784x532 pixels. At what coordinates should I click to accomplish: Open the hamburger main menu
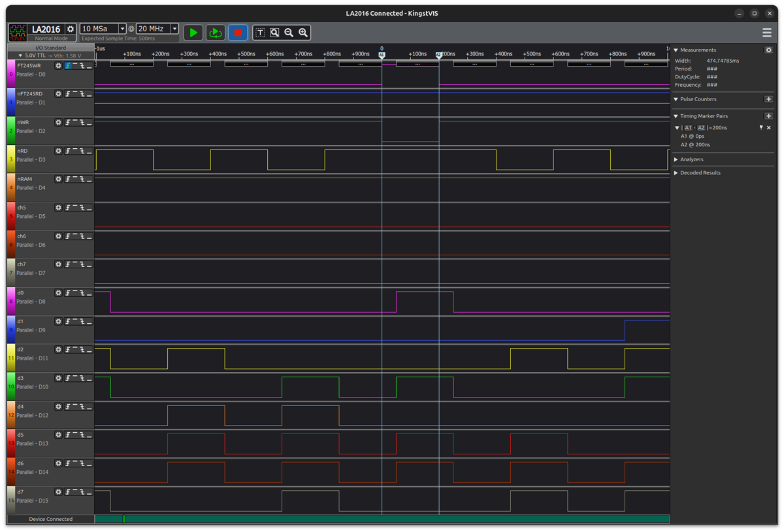(767, 32)
